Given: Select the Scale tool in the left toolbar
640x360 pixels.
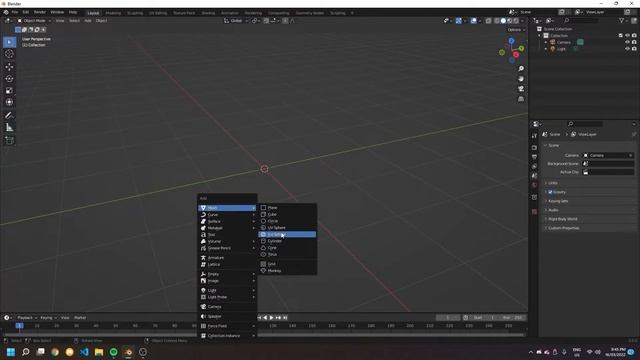Looking at the screenshot, I should click(9, 90).
